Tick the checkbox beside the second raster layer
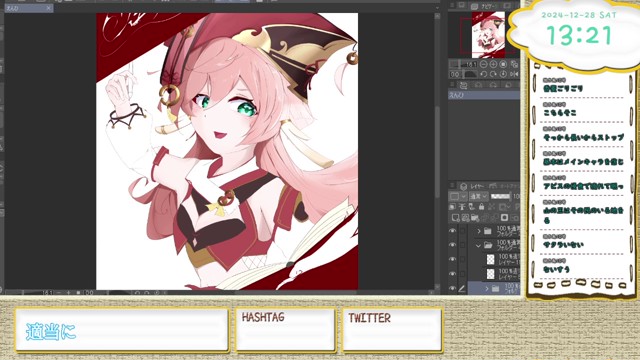The height and width of the screenshot is (360, 640). pyautogui.click(x=462, y=273)
